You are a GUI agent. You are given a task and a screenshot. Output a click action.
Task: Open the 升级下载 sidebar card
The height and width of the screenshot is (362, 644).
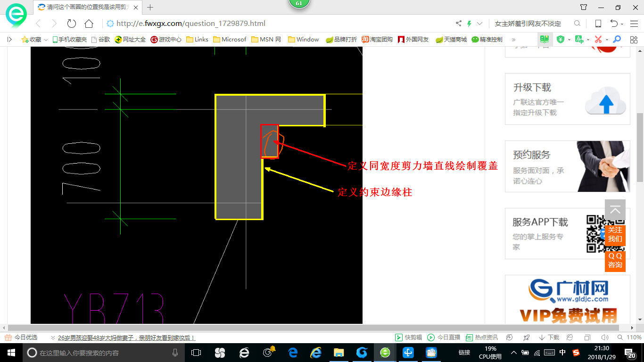(568, 99)
